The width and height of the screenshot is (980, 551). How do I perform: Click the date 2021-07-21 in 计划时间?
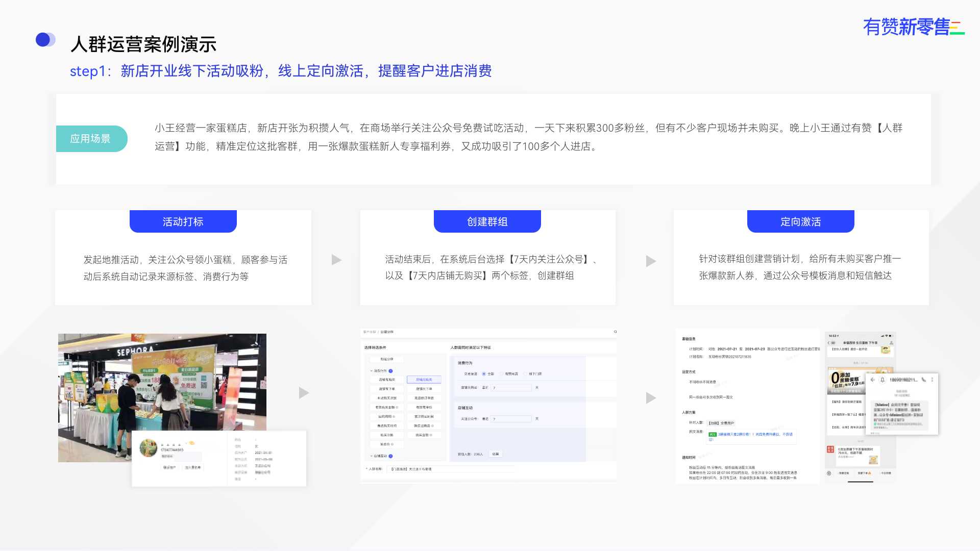click(x=727, y=349)
